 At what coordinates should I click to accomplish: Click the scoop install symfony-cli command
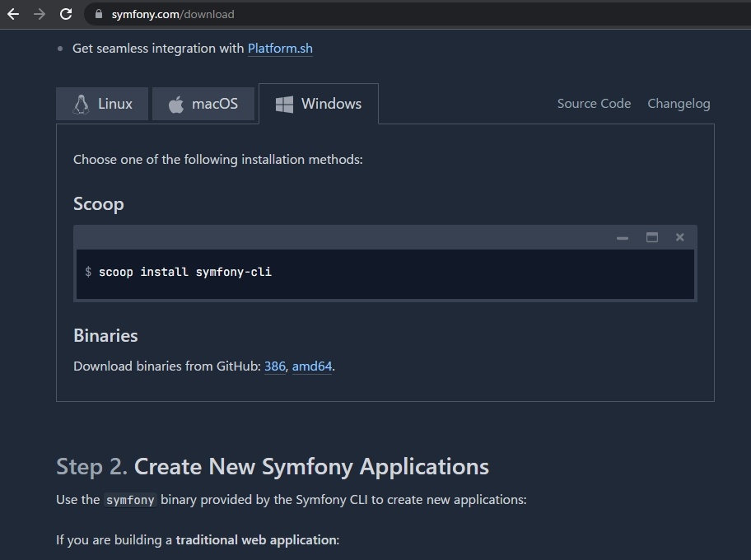[185, 272]
